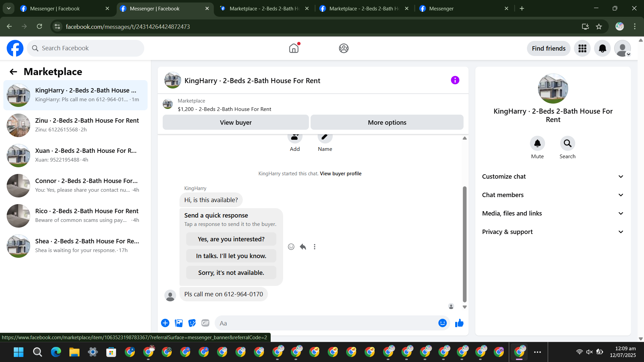Screen dimensions: 644x362
Task: Open conversation information purple info icon
Action: pyautogui.click(x=455, y=80)
